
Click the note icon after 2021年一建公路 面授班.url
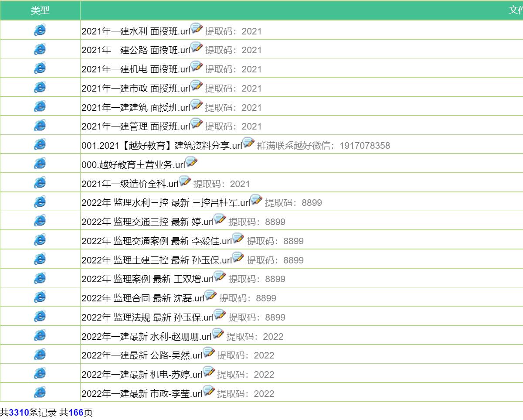point(197,48)
